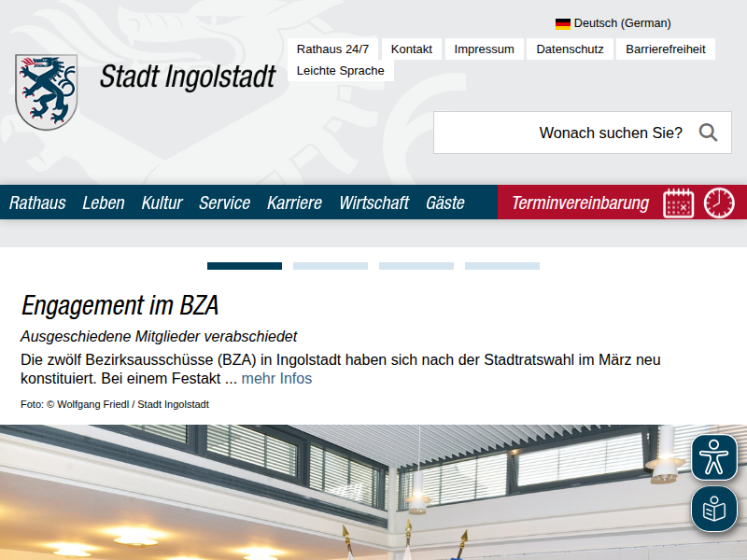Screen dimensions: 747x560
Task: Click 'Ausgeschiedene Mitglieder verabschiedet' subtitle
Action: coord(159,337)
